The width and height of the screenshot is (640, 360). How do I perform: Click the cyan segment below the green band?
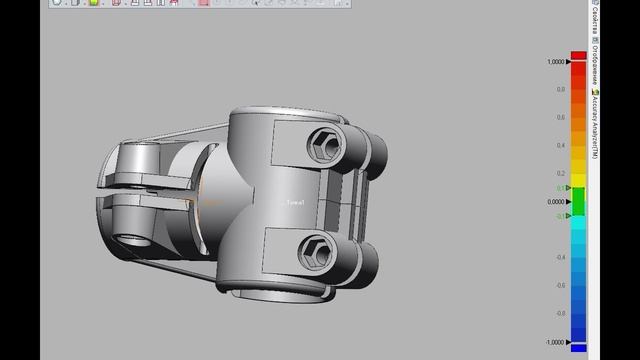[578, 223]
